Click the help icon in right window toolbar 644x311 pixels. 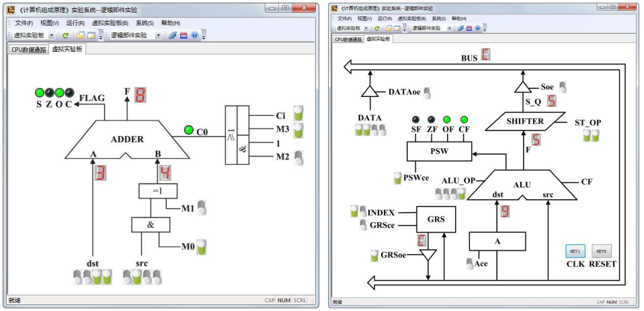(x=478, y=28)
